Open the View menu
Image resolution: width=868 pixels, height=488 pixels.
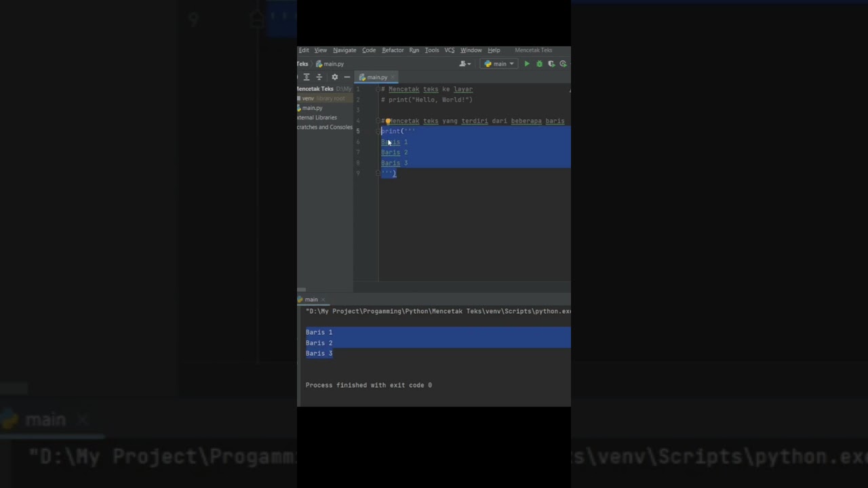pos(321,50)
